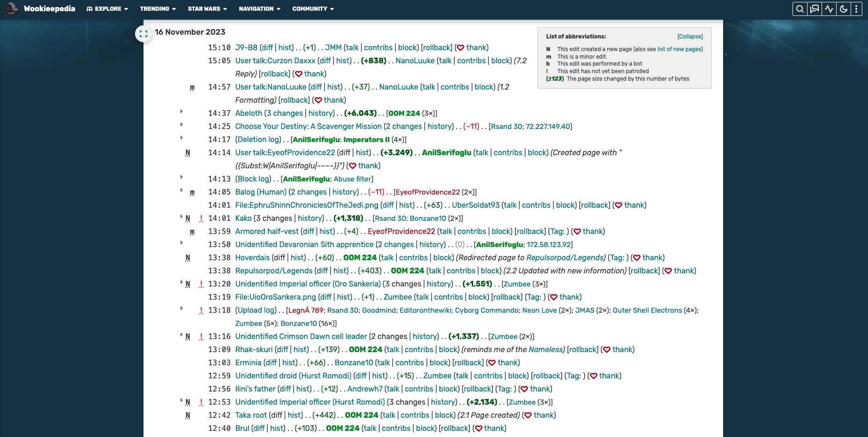Image resolution: width=868 pixels, height=437 pixels.
Task: Click the fullscreen expand content icon
Action: (143, 33)
